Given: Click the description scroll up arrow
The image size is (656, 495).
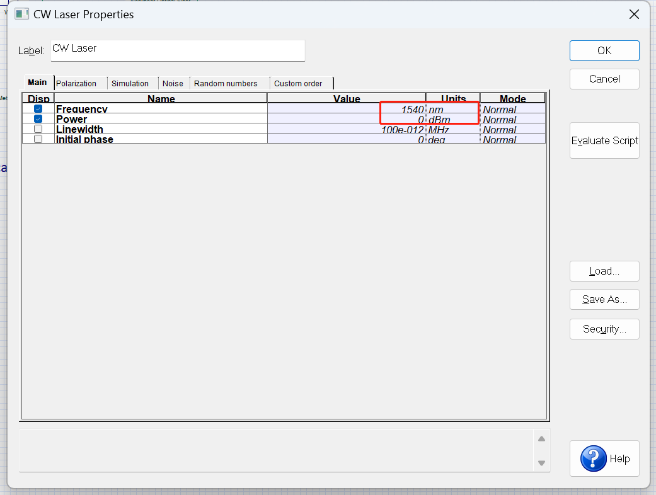Looking at the screenshot, I should click(541, 439).
